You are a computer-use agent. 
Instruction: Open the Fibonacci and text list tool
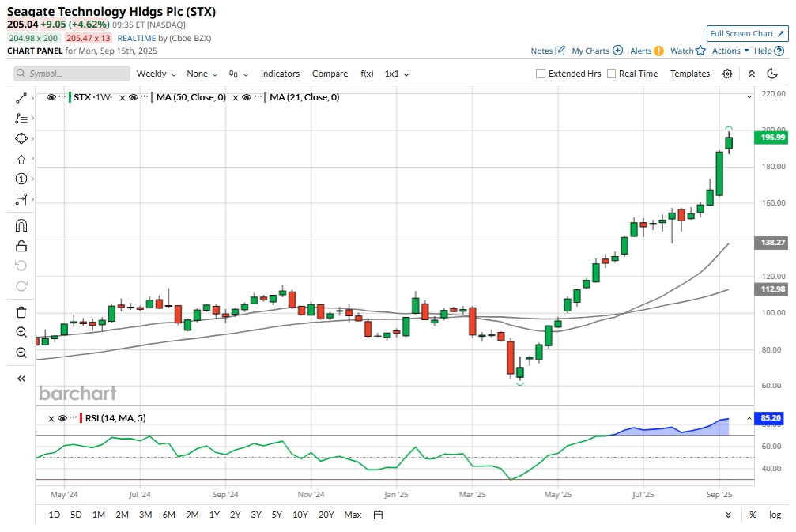[21, 119]
